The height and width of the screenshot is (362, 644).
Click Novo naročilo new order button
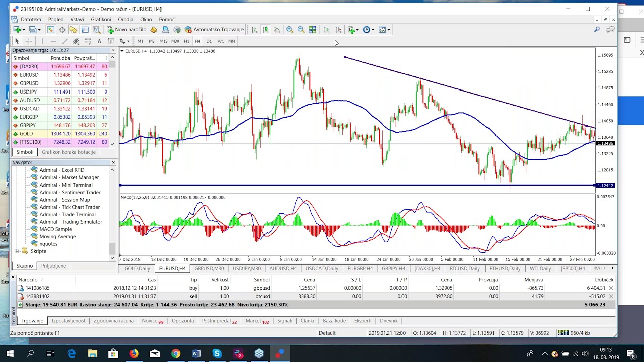pos(126,30)
